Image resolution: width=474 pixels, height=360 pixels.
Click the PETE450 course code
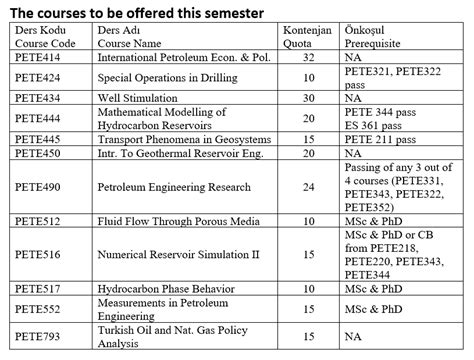[38, 153]
